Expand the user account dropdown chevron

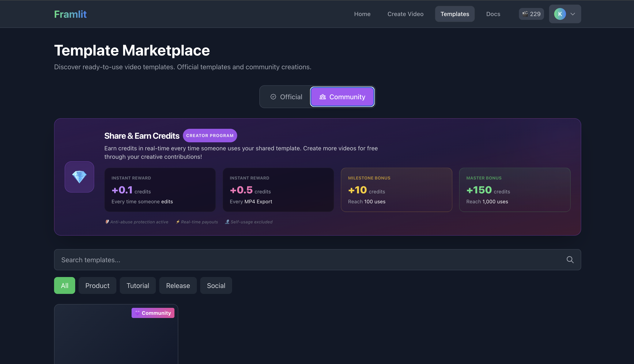click(x=573, y=14)
